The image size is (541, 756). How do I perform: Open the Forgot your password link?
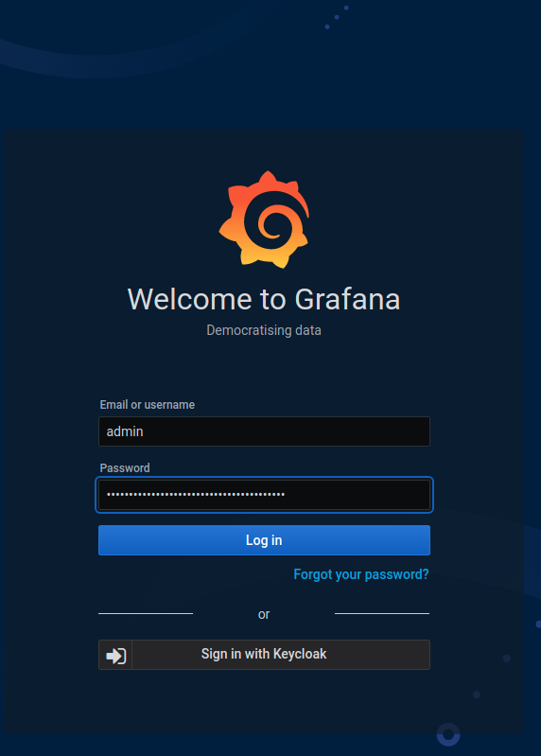(x=361, y=574)
